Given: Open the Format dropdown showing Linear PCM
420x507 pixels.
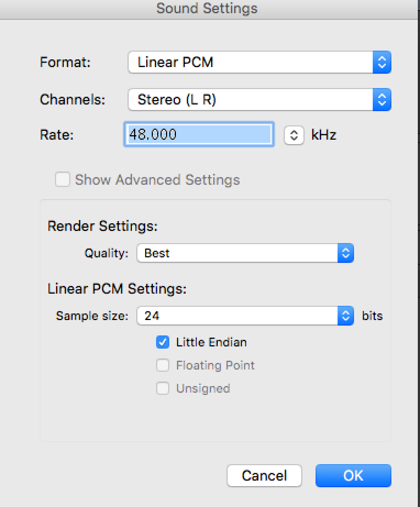Looking at the screenshot, I should 250,62.
